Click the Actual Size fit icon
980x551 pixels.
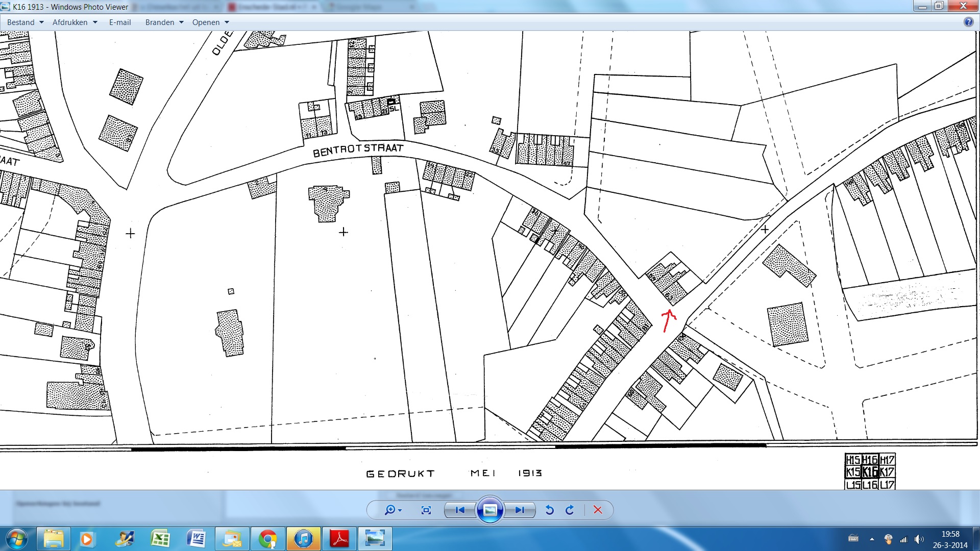tap(426, 510)
